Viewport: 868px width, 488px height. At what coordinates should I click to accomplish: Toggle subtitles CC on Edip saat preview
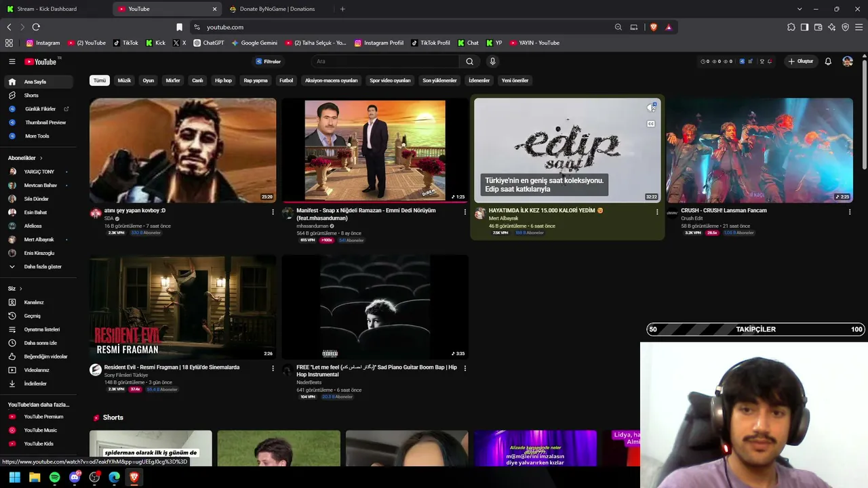[x=651, y=124]
